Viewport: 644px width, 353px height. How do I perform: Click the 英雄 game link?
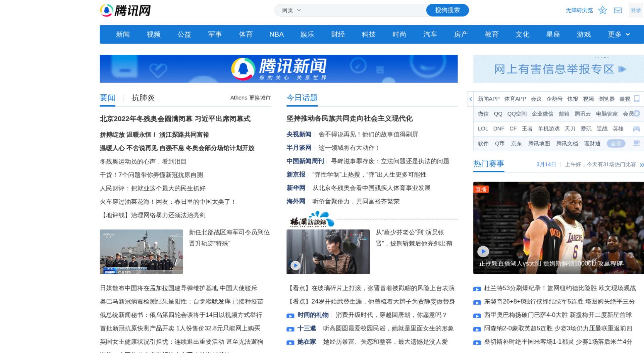[618, 129]
